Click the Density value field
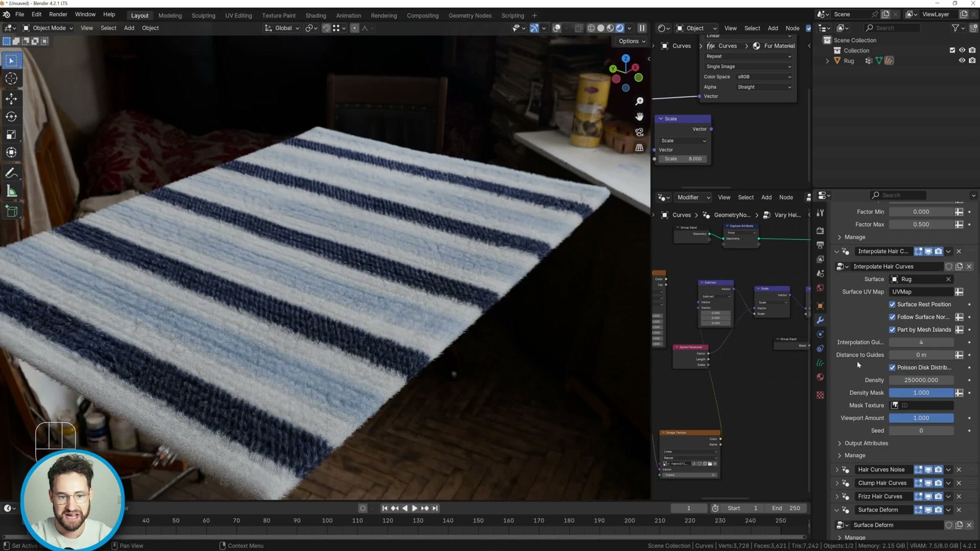980x551 pixels. click(x=921, y=380)
